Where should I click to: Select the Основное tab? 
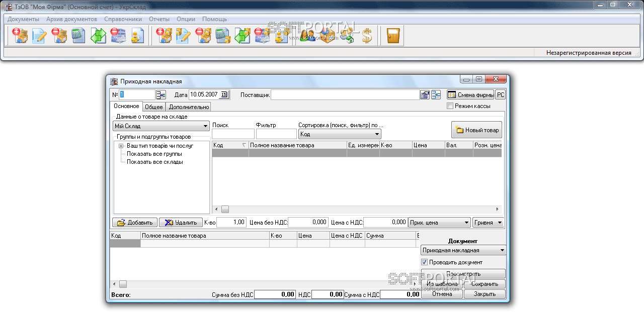[126, 106]
